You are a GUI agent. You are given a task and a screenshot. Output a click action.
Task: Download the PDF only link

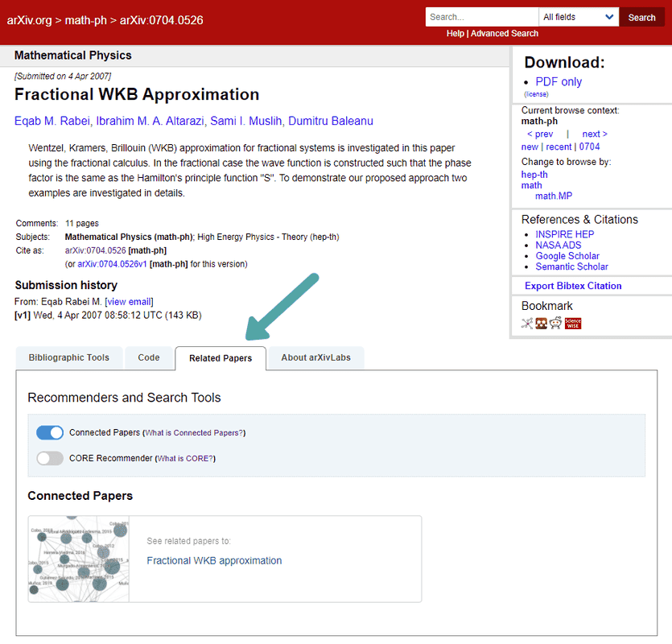coord(559,82)
